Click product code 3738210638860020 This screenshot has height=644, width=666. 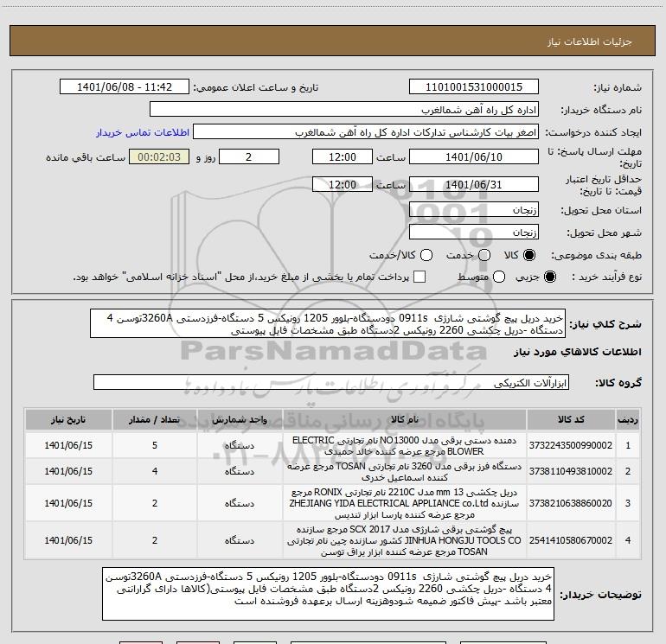coord(571,503)
